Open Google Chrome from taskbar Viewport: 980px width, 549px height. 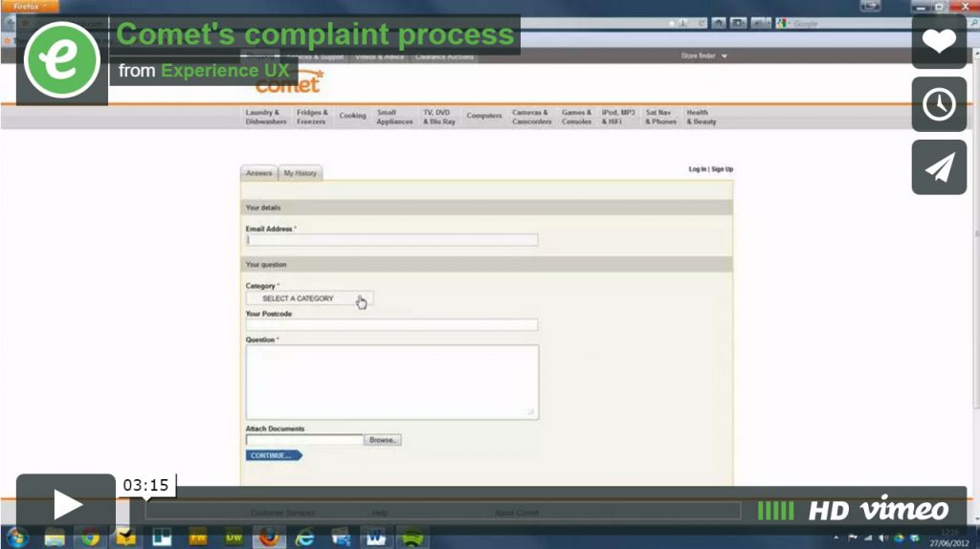[90, 538]
